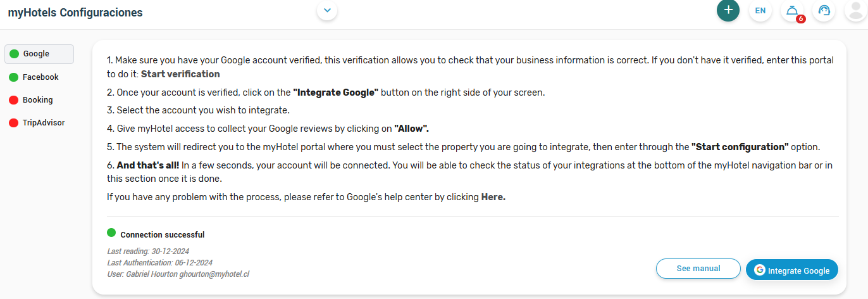Click the TripAdvisor red status dot
The width and height of the screenshot is (868, 299).
13,123
